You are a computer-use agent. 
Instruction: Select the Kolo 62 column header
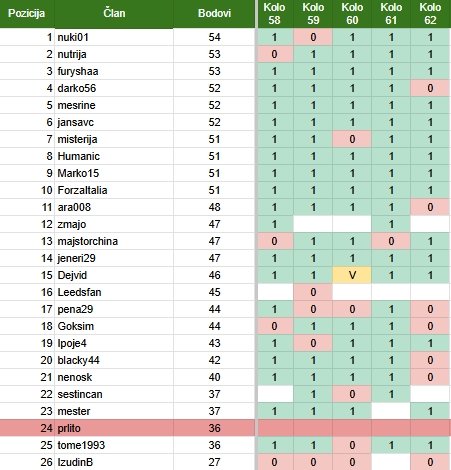pyautogui.click(x=430, y=14)
